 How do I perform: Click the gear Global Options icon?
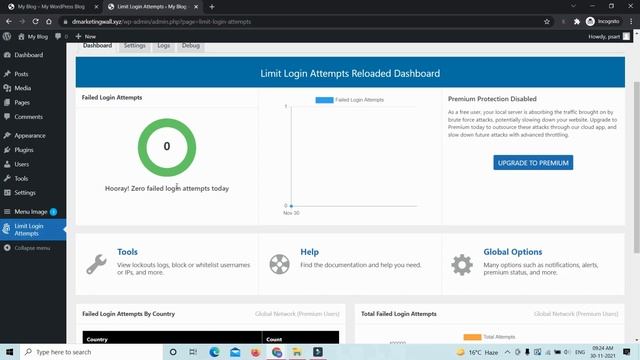(x=462, y=264)
